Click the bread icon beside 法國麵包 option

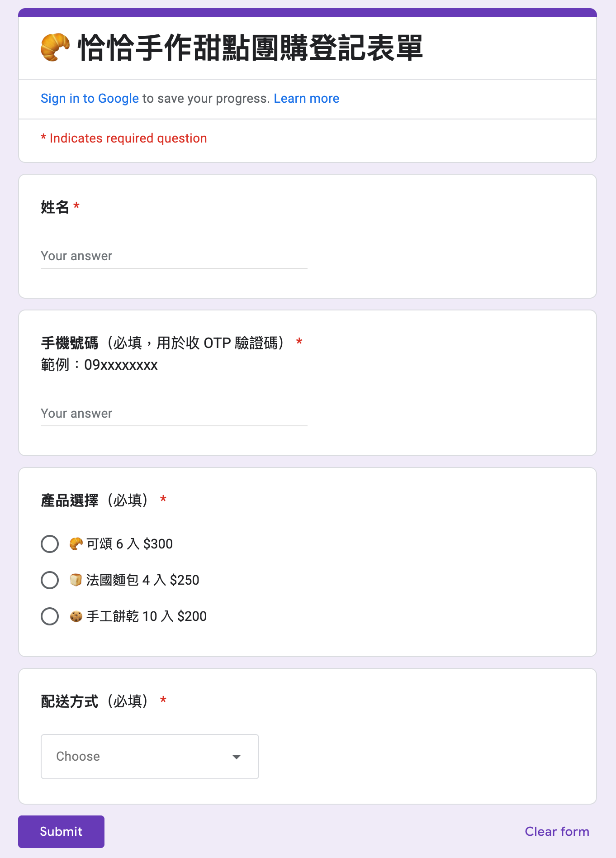click(x=76, y=580)
